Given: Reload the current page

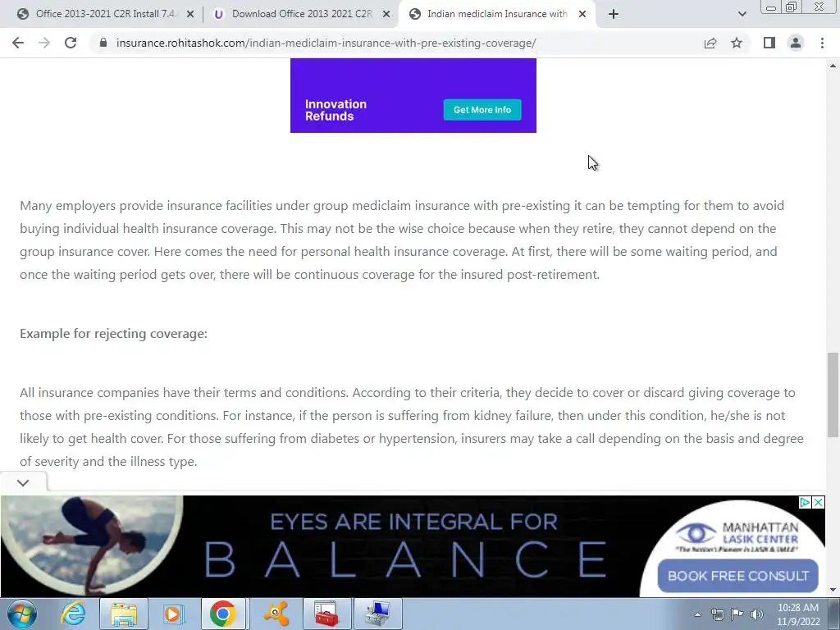Looking at the screenshot, I should [71, 43].
